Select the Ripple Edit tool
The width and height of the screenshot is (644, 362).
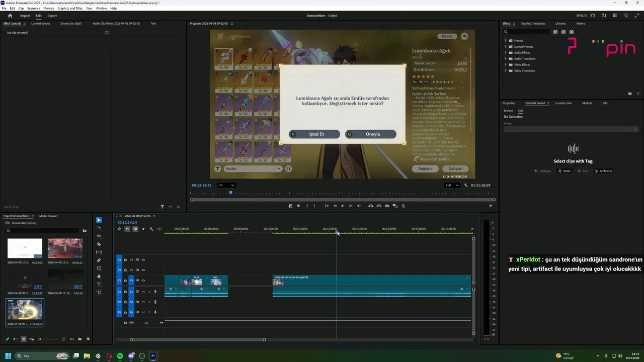(x=99, y=236)
